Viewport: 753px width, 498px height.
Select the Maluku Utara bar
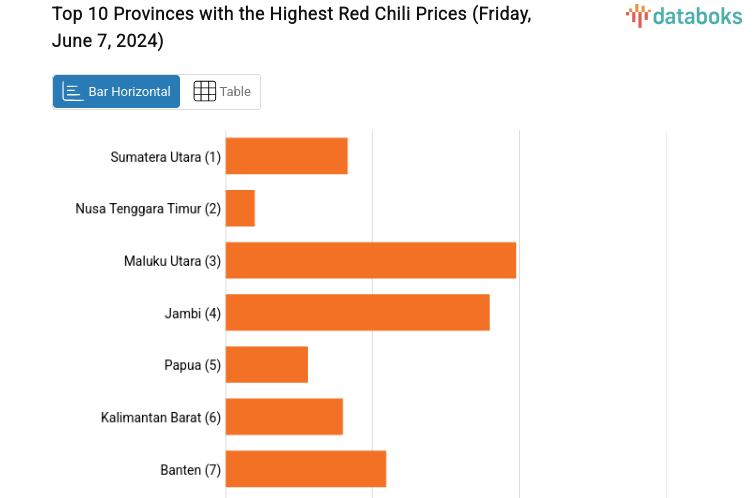pyautogui.click(x=371, y=260)
